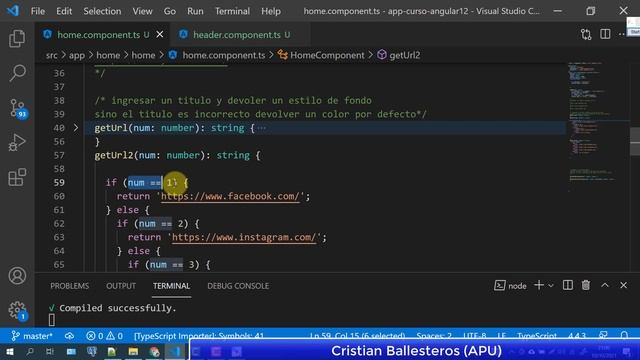Click the home.component.ts breadcrumb
Screen dimensions: 640x360
coord(224,55)
